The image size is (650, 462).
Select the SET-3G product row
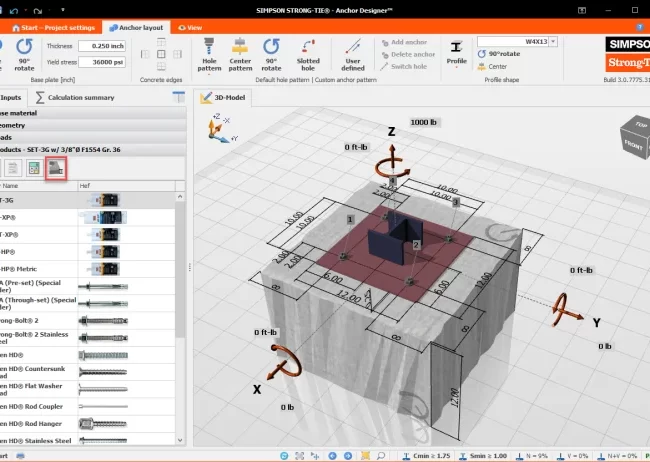coord(87,200)
